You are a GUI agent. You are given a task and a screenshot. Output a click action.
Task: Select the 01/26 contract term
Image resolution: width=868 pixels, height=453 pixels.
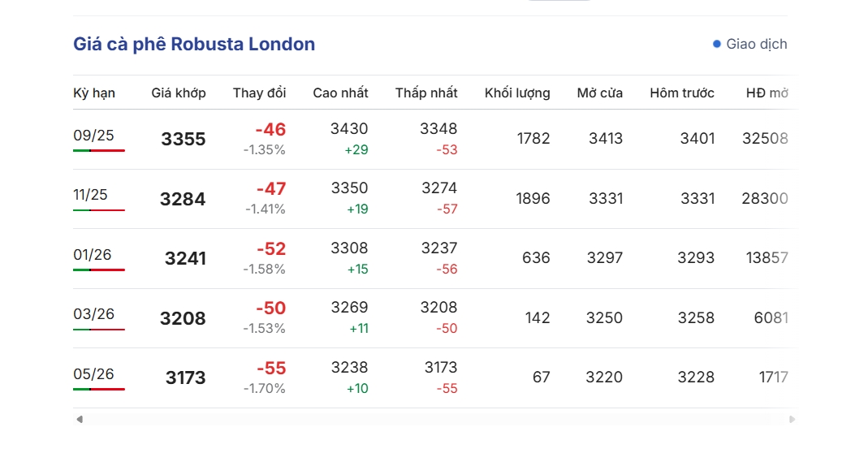(93, 255)
